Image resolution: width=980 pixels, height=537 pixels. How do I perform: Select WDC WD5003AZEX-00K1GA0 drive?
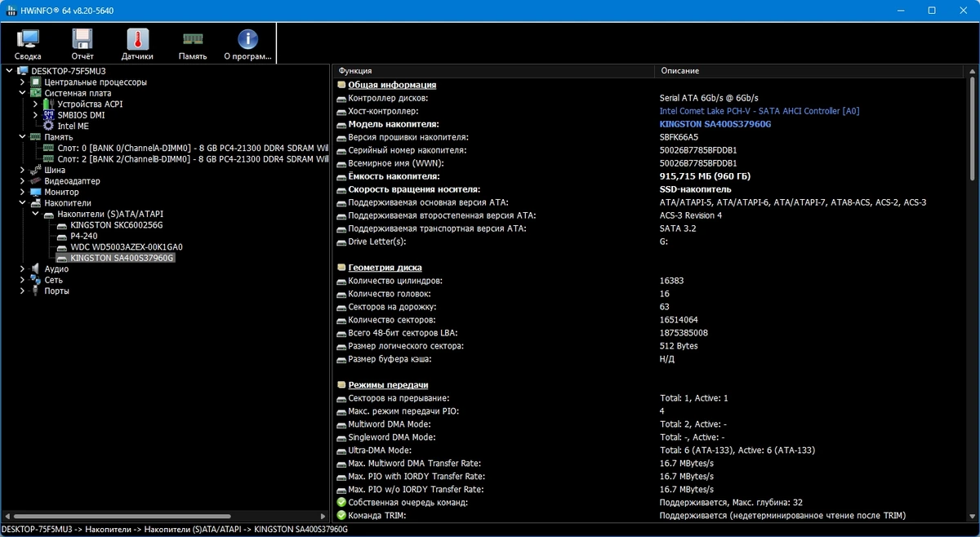(x=127, y=246)
